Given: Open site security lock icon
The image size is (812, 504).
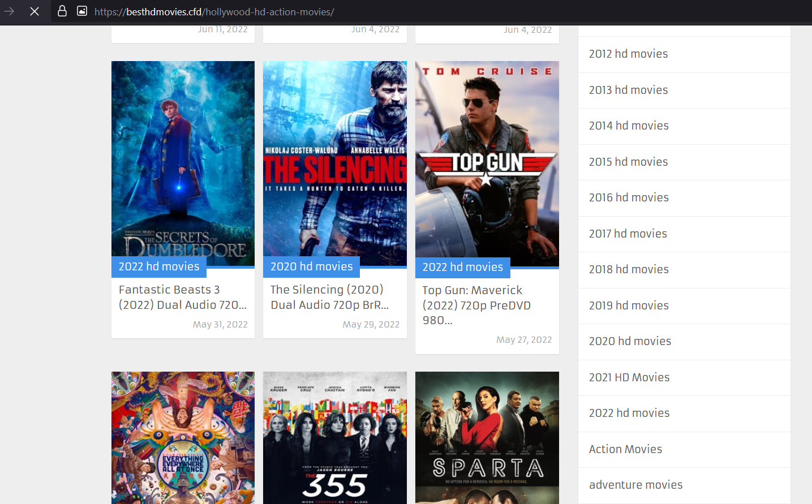Looking at the screenshot, I should point(62,11).
